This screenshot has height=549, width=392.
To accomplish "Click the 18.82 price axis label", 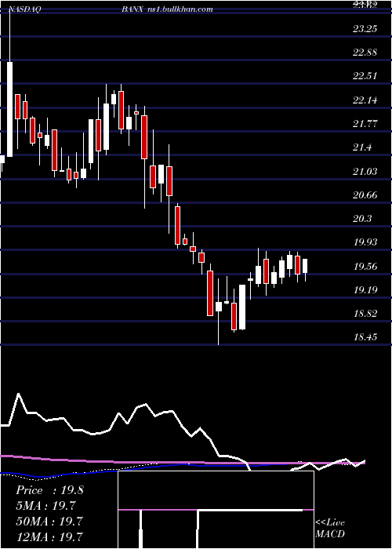I will tap(365, 314).
